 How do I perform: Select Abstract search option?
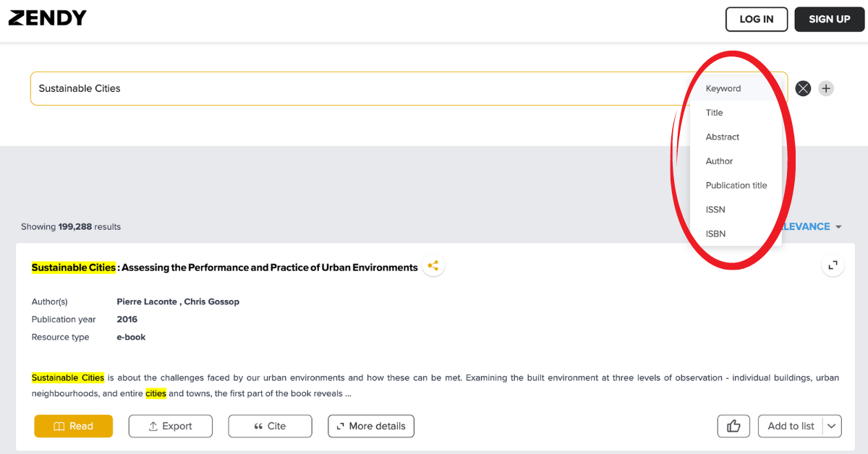tap(723, 137)
